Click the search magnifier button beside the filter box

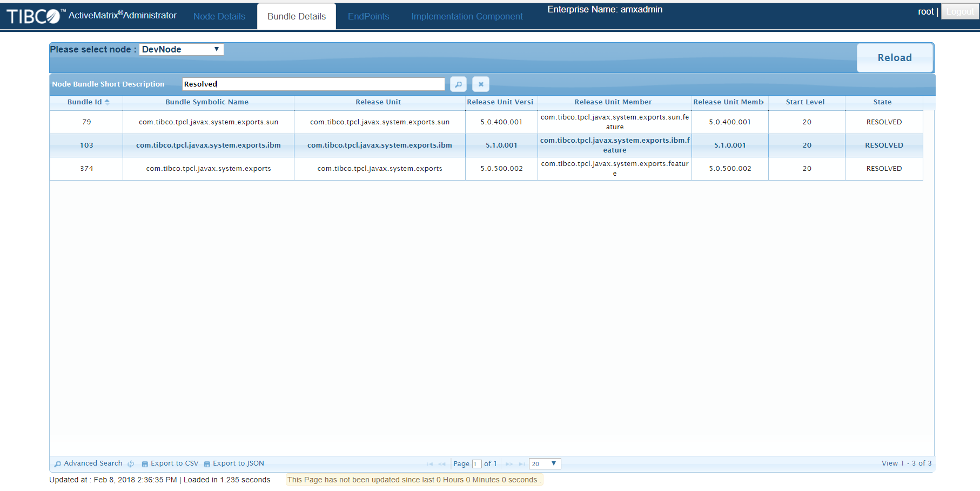(x=458, y=84)
